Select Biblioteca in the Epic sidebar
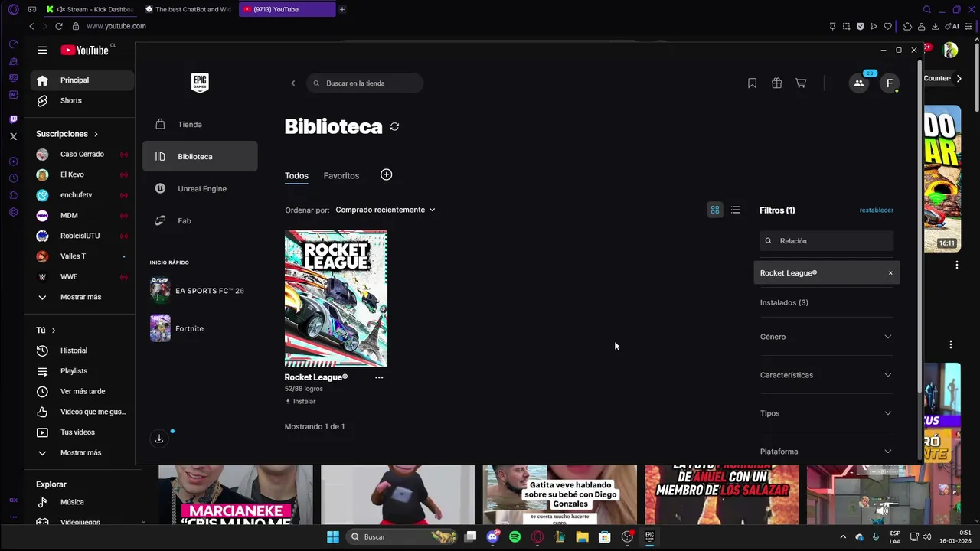The image size is (980, 551). point(200,156)
